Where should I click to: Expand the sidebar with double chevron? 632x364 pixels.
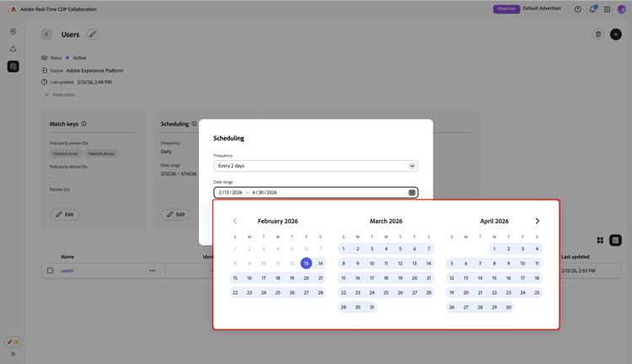tap(13, 354)
